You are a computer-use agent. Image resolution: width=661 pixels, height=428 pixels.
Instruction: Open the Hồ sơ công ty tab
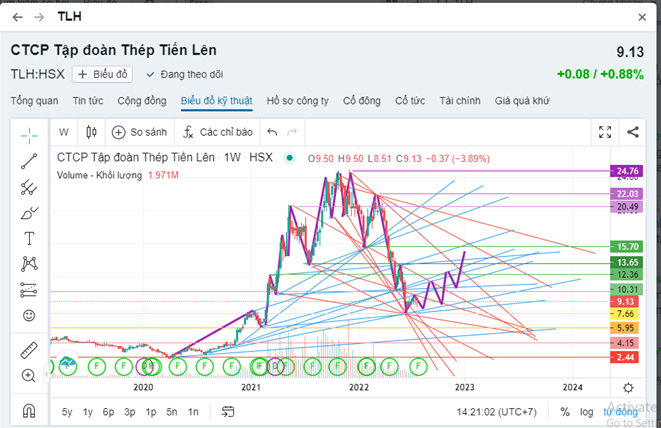coord(298,101)
